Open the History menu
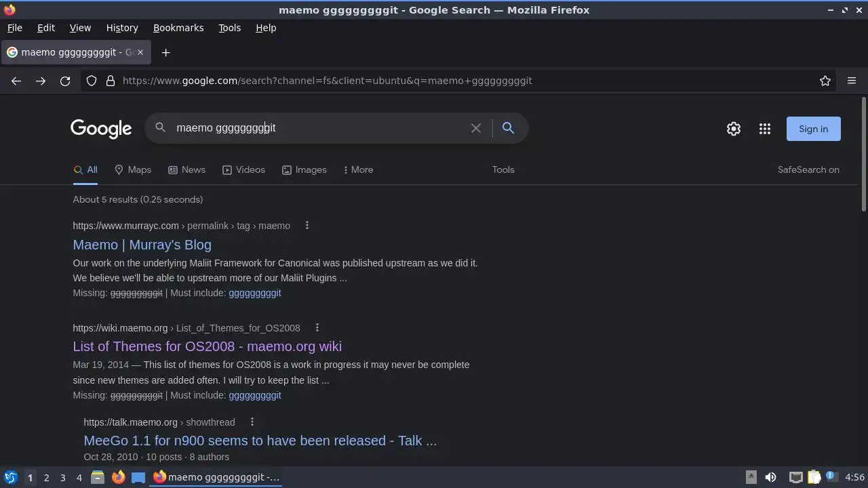The height and width of the screenshot is (488, 868). point(122,28)
